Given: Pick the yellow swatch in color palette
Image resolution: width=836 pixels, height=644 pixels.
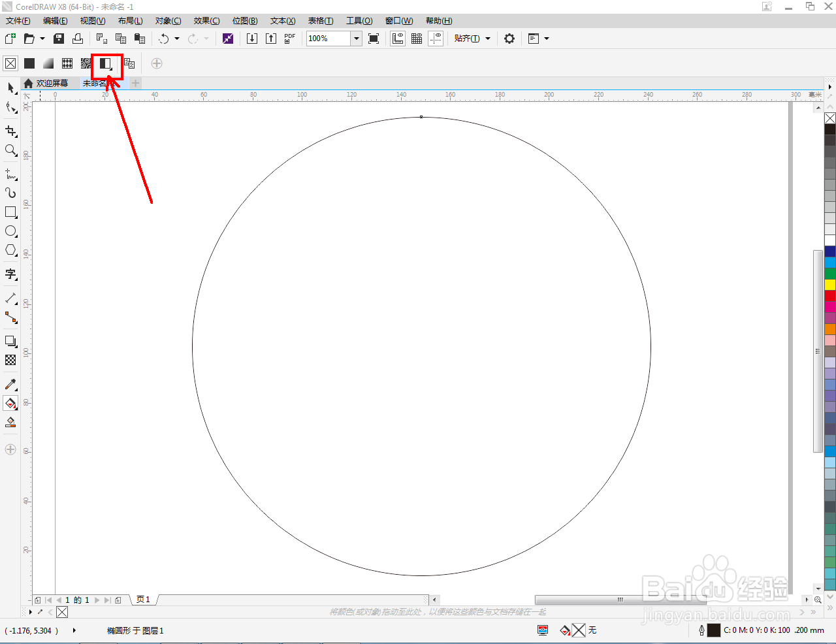Looking at the screenshot, I should click(x=830, y=285).
